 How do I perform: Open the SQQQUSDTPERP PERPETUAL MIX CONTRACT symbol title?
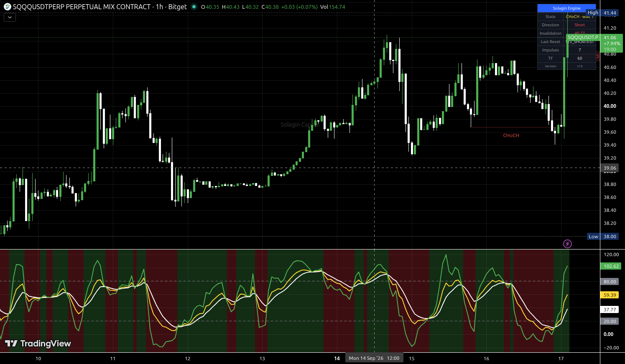click(x=82, y=7)
